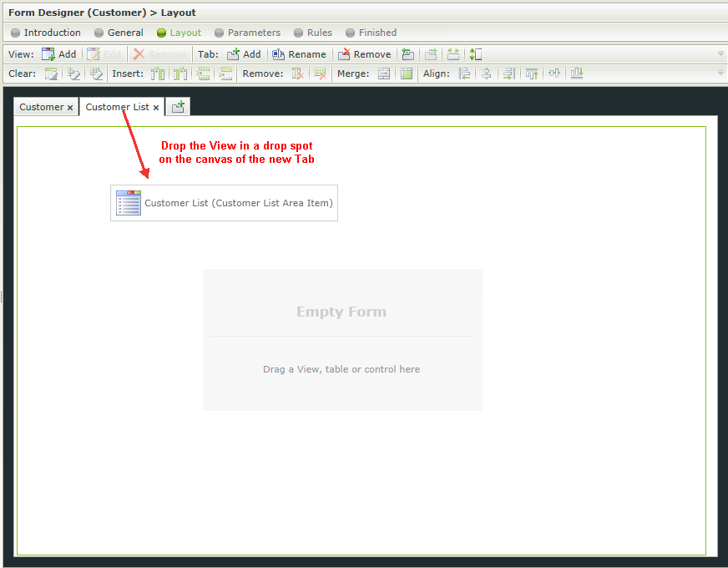Select the Customer List tab
The height and width of the screenshot is (568, 728).
pos(118,107)
